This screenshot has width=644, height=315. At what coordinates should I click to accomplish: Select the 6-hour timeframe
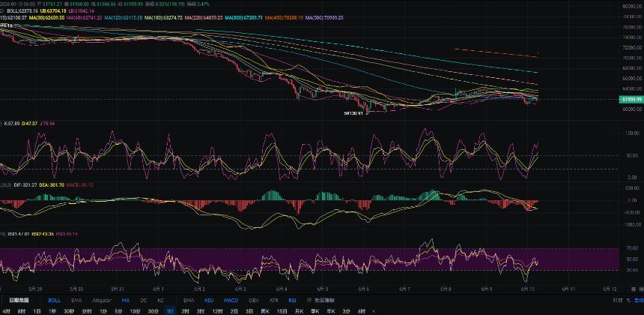[x=362, y=311]
